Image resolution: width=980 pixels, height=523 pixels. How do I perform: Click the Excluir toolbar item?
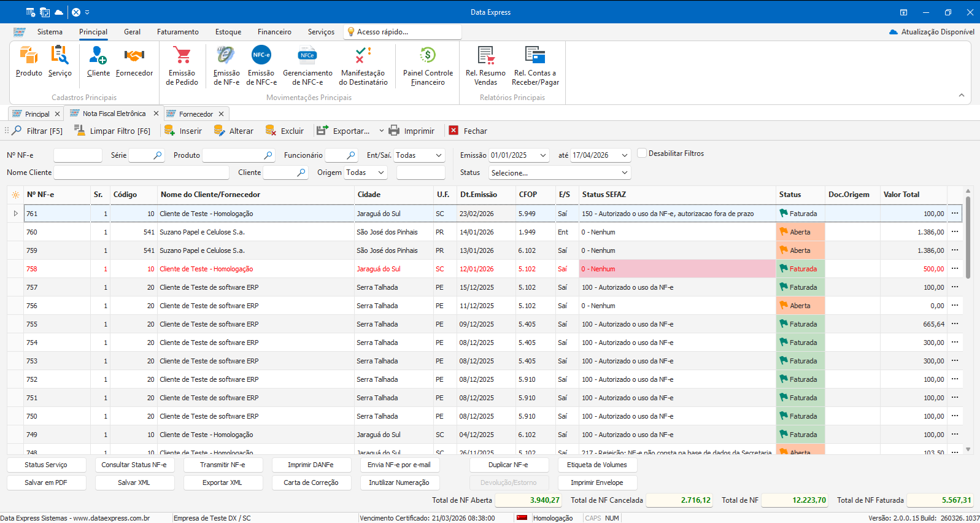[284, 131]
